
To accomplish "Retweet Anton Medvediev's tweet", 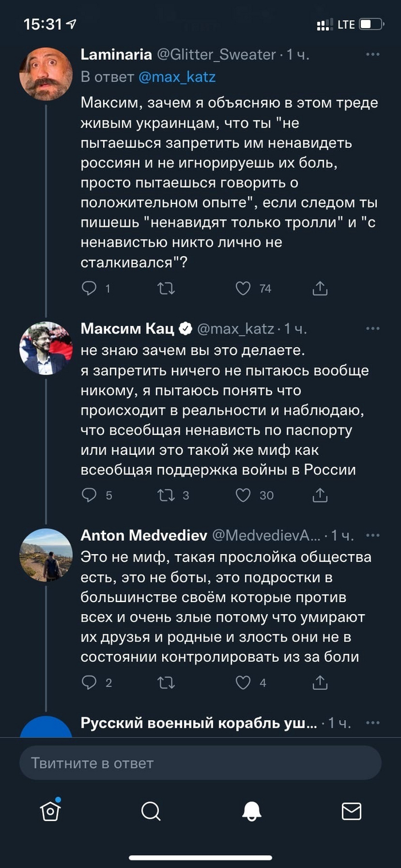I will (166, 682).
